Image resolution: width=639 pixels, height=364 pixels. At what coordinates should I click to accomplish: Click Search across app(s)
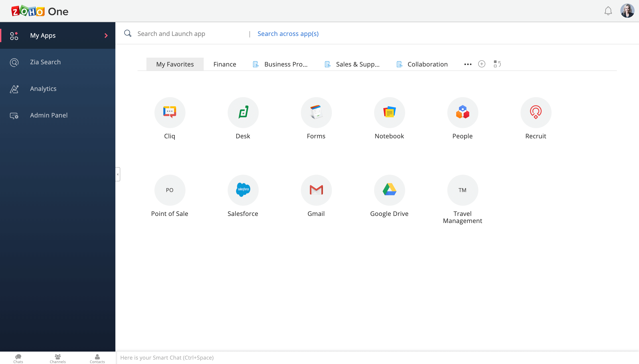coord(288,33)
